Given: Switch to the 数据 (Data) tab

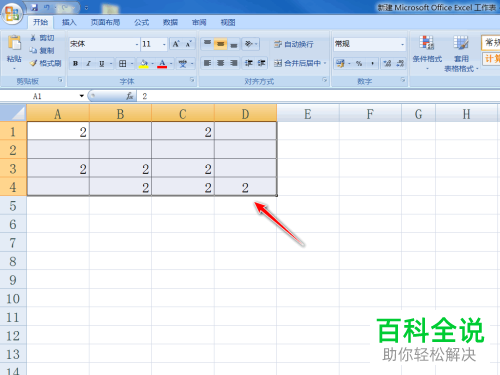Looking at the screenshot, I should pyautogui.click(x=170, y=22).
